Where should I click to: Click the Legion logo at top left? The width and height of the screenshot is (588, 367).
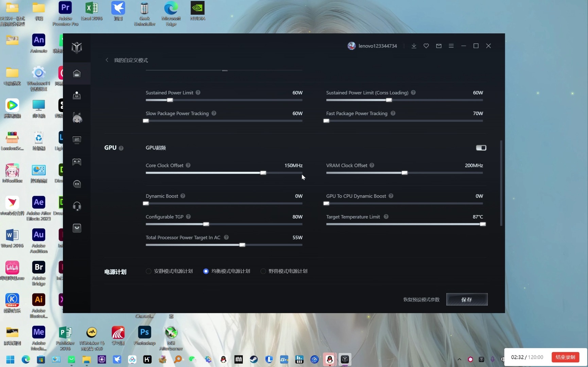77,48
